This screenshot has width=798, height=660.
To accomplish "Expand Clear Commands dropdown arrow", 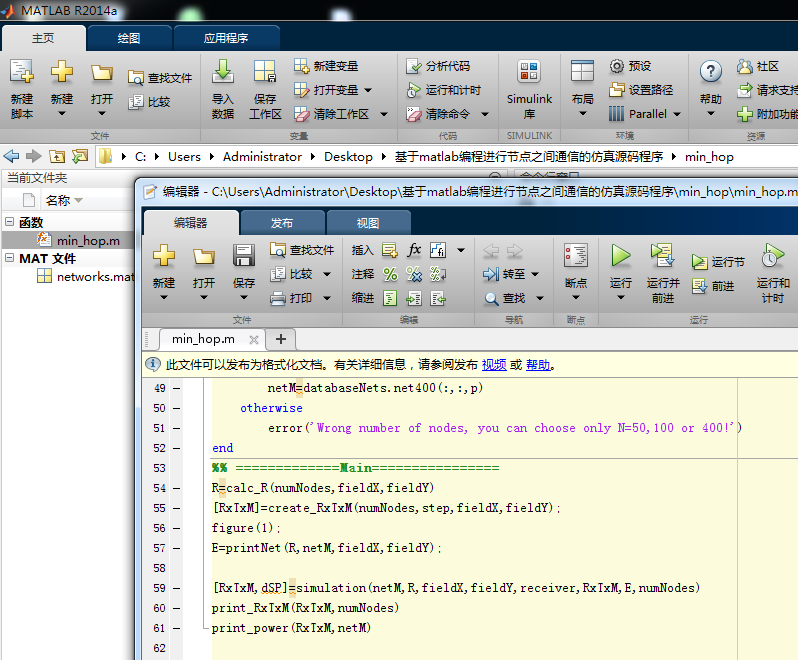I will 484,114.
